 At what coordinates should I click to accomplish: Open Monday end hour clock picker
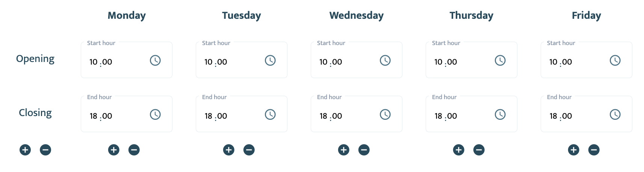155,115
